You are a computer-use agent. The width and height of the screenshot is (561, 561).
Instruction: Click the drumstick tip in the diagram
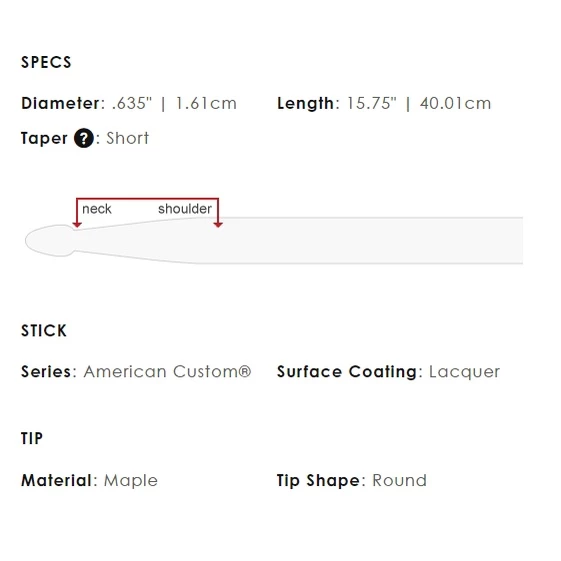50,240
